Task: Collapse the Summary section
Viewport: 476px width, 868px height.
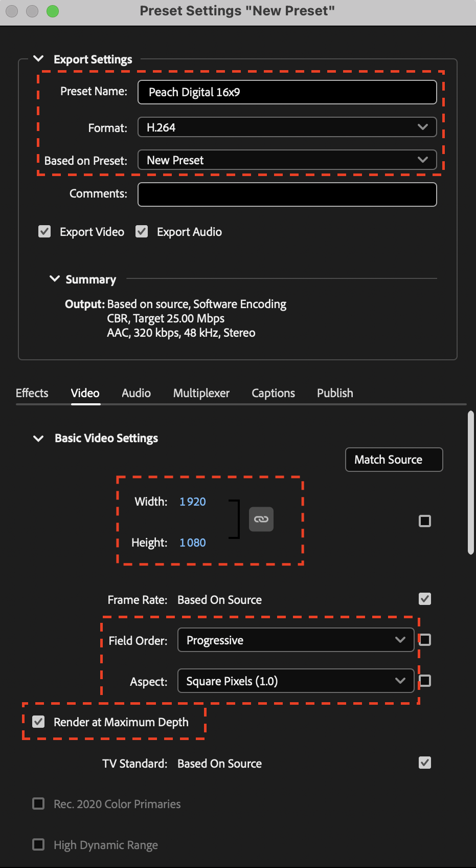Action: [x=55, y=279]
